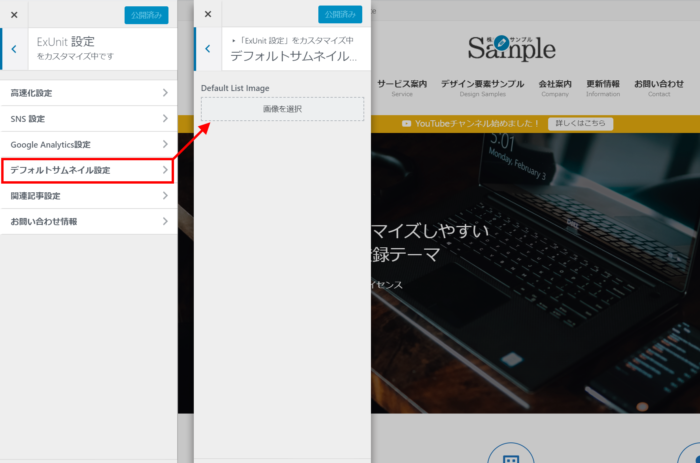Open Google Analytics設定 section
This screenshot has width=700, height=463.
point(89,144)
